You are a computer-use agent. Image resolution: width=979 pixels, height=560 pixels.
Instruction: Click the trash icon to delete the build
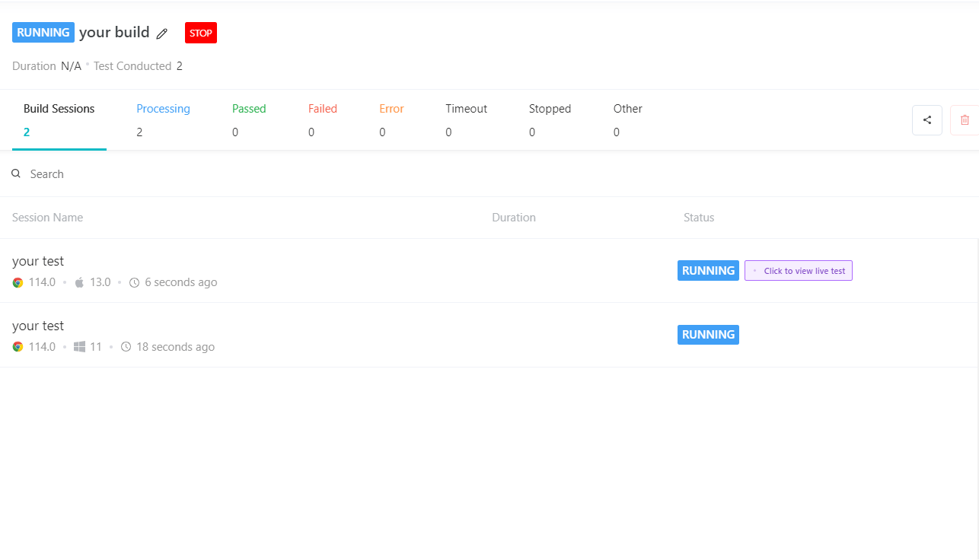click(965, 119)
